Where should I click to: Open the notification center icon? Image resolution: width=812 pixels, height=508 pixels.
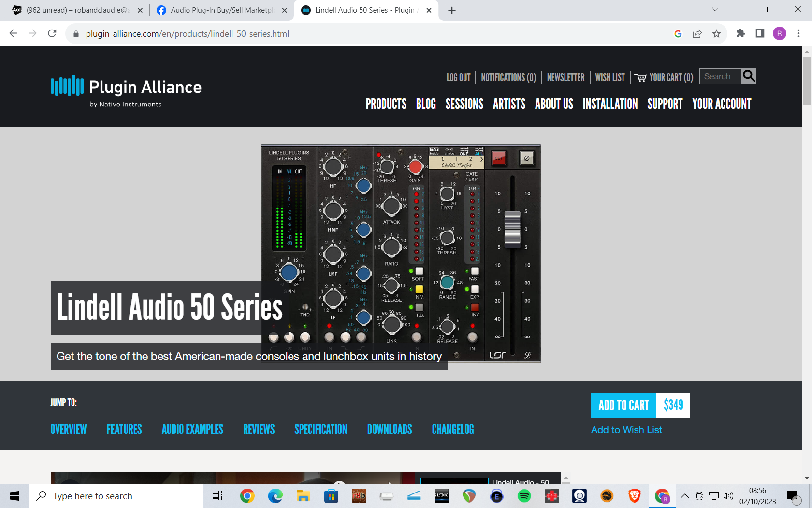(793, 496)
